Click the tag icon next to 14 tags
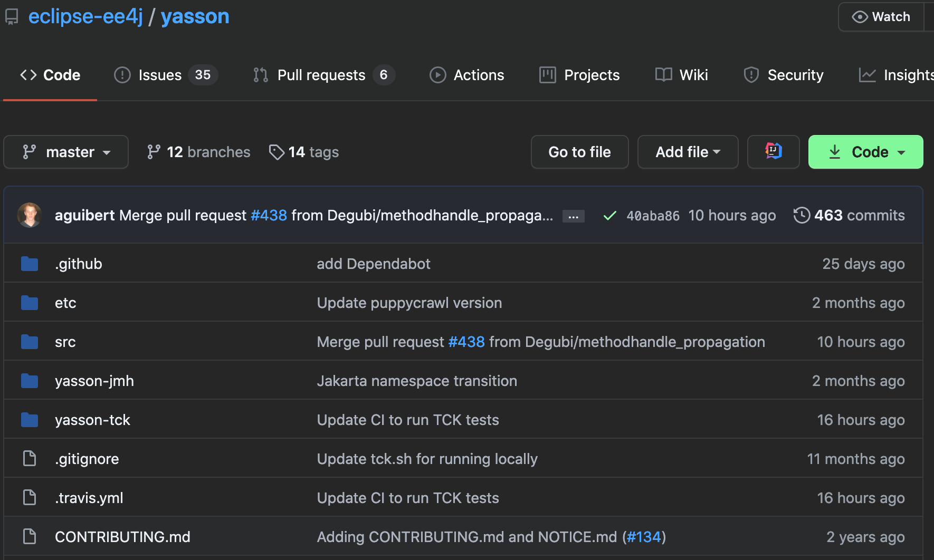The image size is (934, 560). click(277, 152)
